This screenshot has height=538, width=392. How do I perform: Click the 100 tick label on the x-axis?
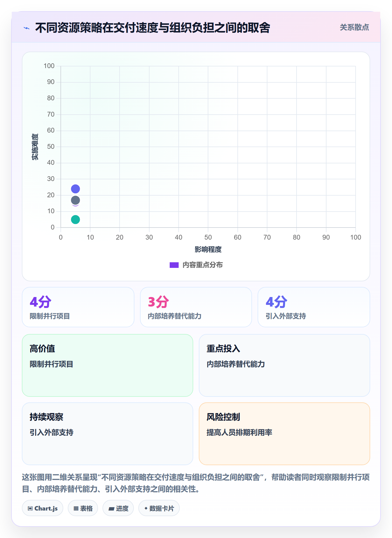(x=356, y=237)
